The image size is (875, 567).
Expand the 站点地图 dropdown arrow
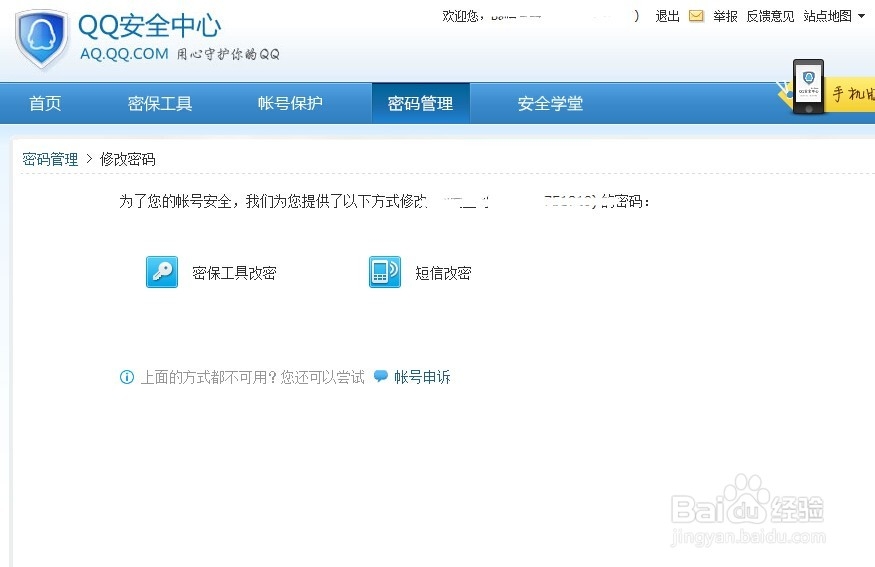point(862,16)
